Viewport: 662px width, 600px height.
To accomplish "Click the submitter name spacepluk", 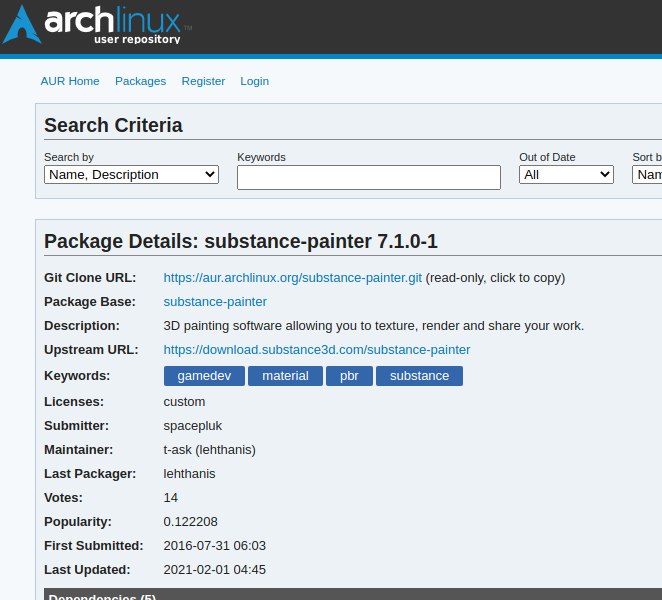I will 193,426.
